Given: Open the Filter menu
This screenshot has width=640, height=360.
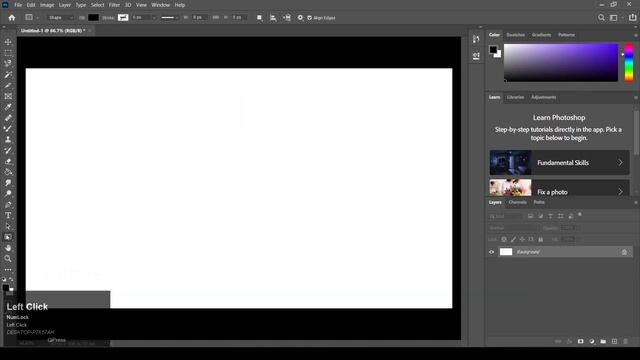Looking at the screenshot, I should tap(114, 5).
